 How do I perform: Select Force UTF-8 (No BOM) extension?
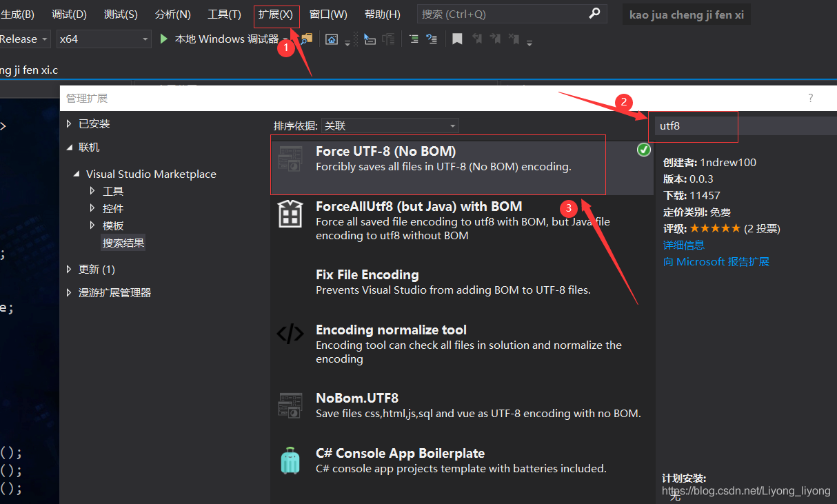pyautogui.click(x=461, y=167)
